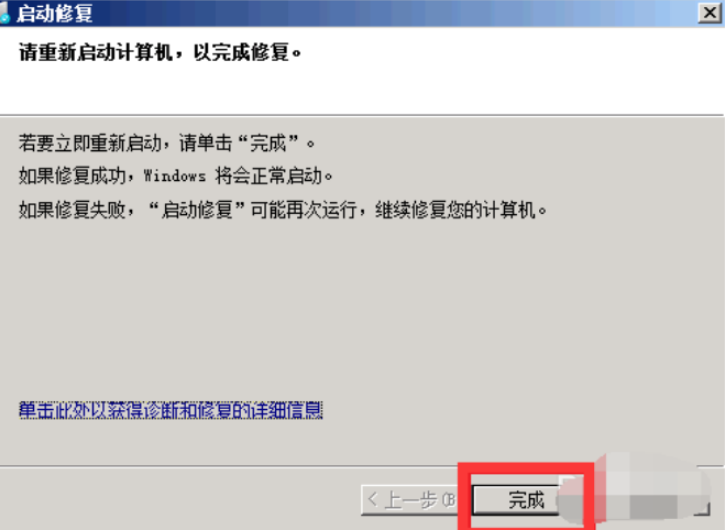Click the Startup Repair icon in title bar

tap(5, 13)
